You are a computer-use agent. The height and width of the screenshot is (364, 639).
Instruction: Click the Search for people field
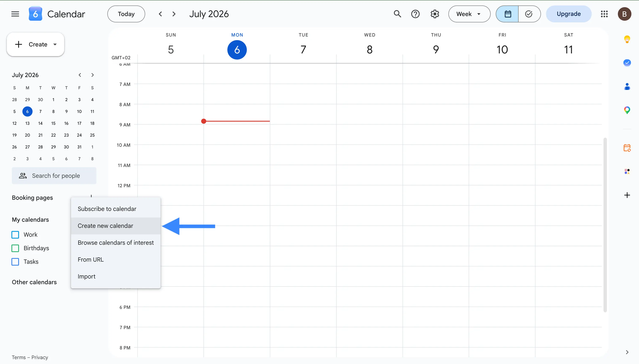(x=54, y=176)
